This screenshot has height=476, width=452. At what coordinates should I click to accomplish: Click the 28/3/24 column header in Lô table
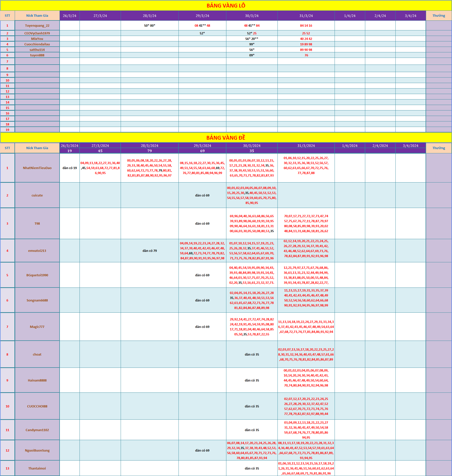click(x=150, y=15)
